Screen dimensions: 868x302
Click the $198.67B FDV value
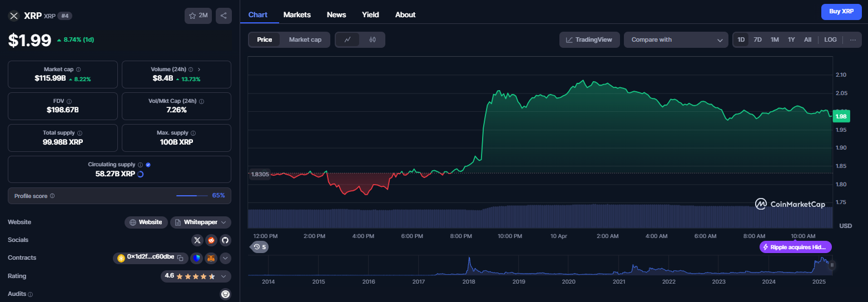click(x=63, y=110)
